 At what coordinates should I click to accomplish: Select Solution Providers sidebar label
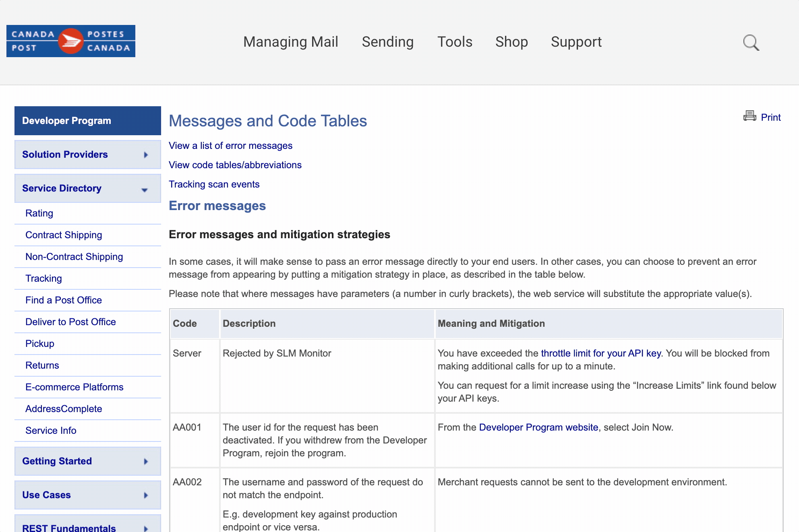[65, 155]
